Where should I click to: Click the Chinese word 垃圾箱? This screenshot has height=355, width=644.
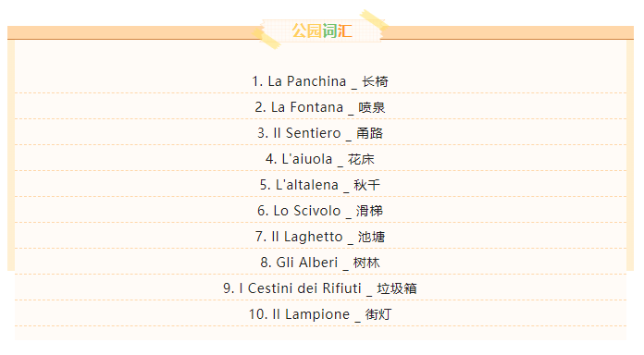397,288
